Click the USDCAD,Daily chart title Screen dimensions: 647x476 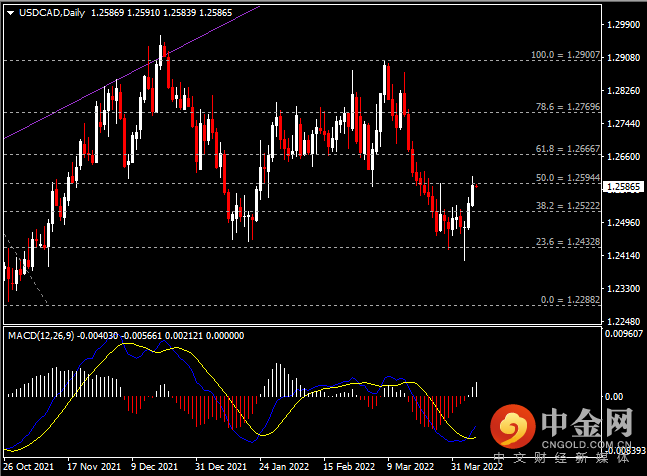tap(46, 12)
